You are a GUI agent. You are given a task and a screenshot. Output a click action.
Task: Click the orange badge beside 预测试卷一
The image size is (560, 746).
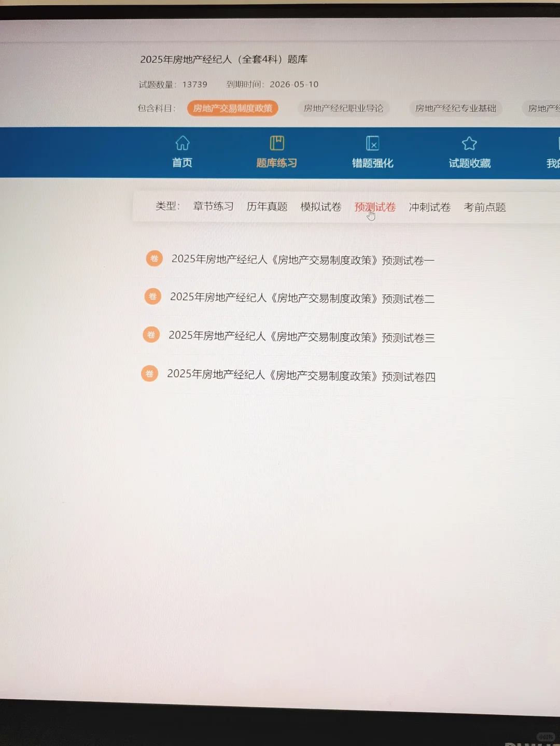[154, 258]
